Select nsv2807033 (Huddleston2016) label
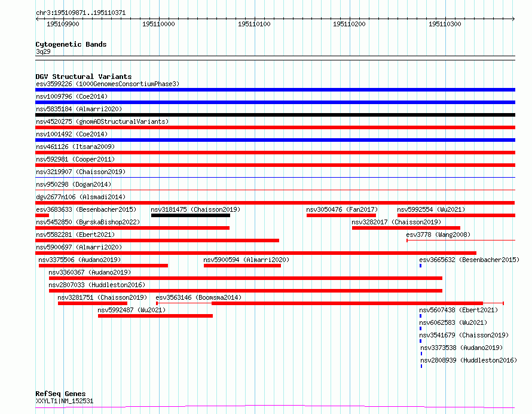This screenshot has height=414, width=532. tap(97, 285)
